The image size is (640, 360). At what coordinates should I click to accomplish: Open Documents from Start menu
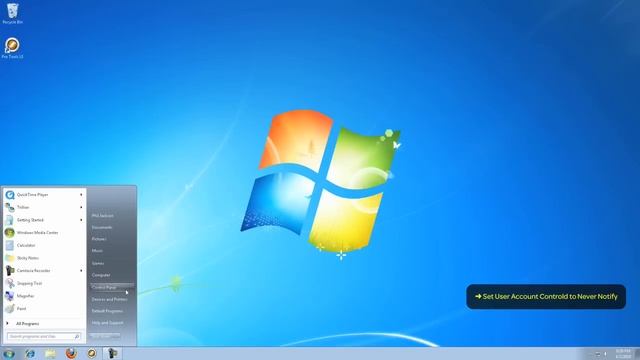[x=102, y=227]
